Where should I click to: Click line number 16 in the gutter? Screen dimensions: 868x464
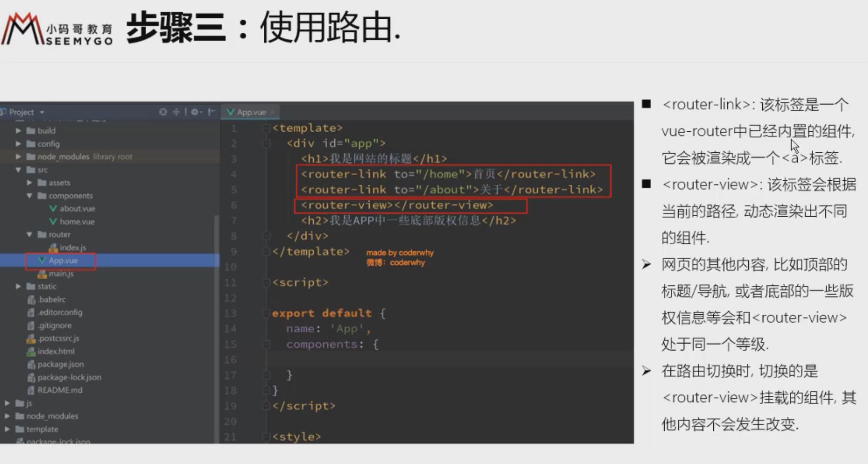point(230,360)
